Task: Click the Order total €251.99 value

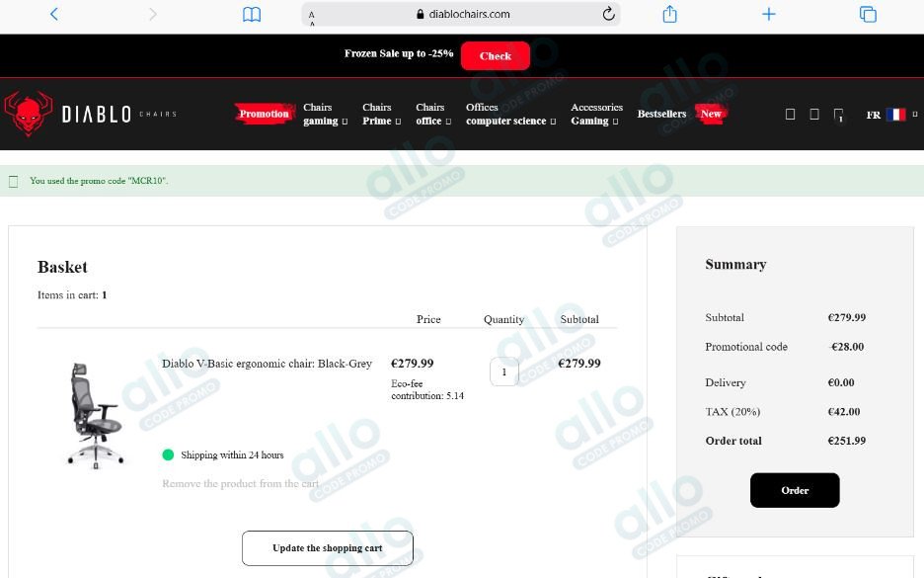Action: (x=847, y=441)
